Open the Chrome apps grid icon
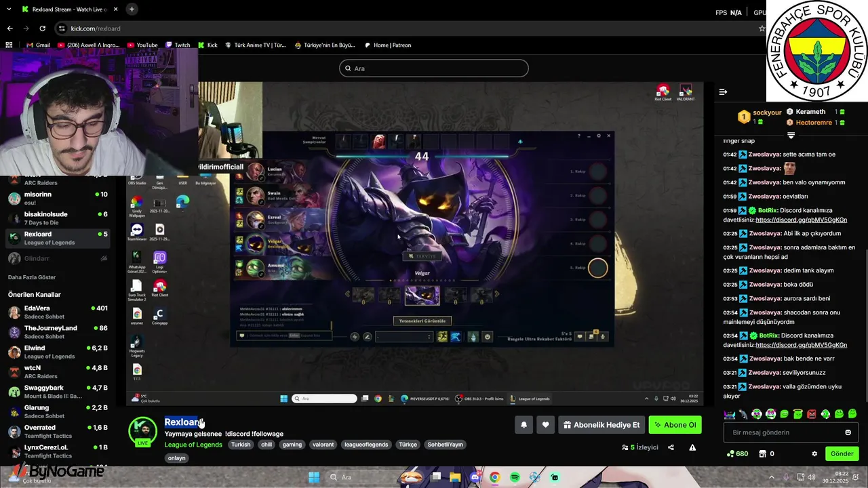Image resolution: width=868 pixels, height=488 pixels. [x=9, y=45]
